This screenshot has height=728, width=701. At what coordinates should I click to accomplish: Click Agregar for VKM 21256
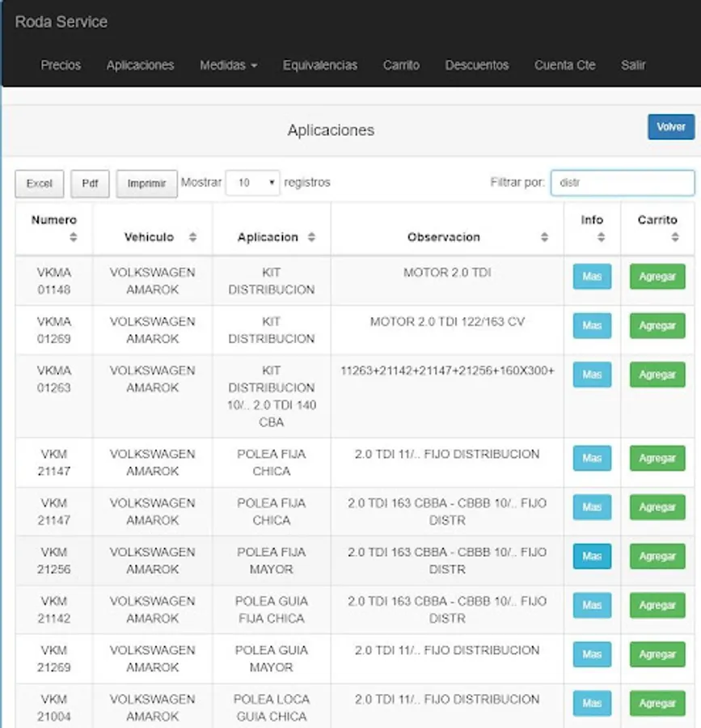tap(657, 557)
